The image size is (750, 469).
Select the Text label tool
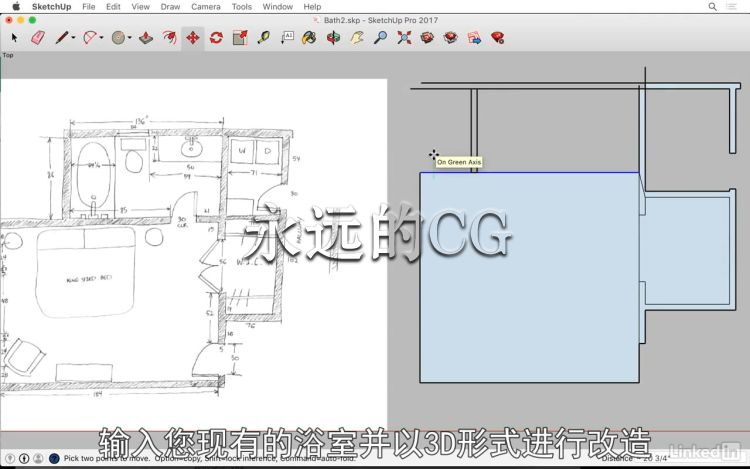pos(287,37)
